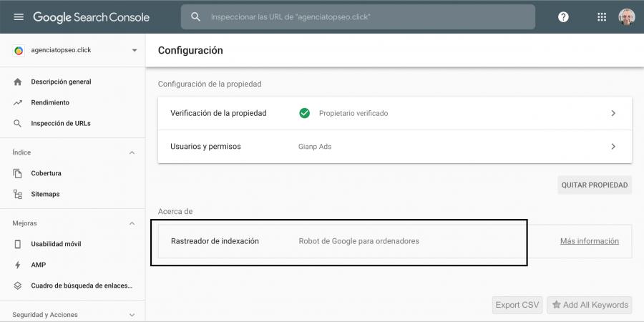Click the QUITAR PROPIEDAD button

[594, 185]
